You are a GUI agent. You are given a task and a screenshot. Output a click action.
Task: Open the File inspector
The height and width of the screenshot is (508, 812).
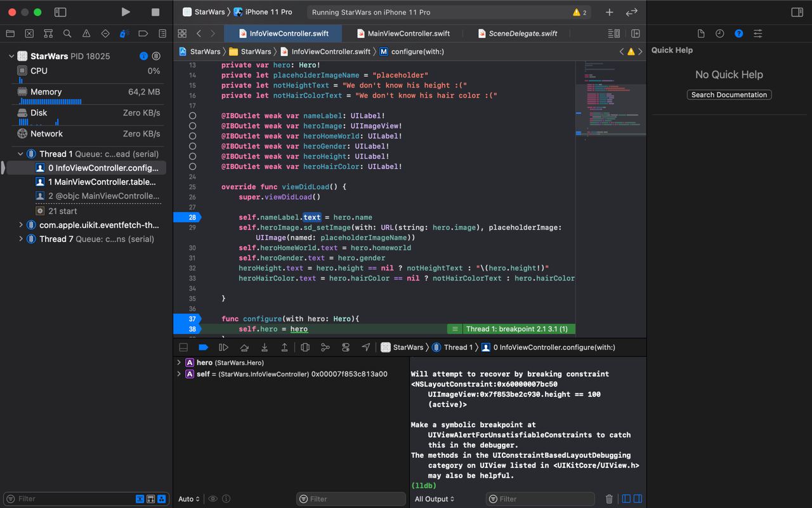tap(701, 34)
